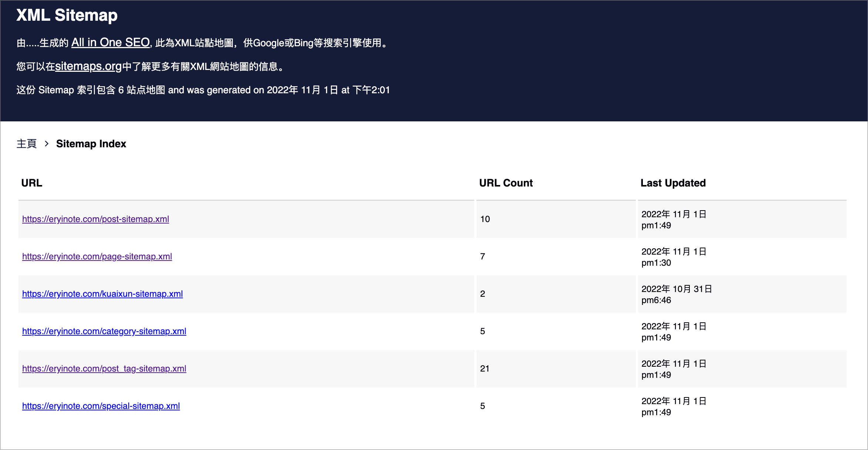The width and height of the screenshot is (868, 450).
Task: Open the kuaixun-sitemap.xml link
Action: tap(102, 294)
